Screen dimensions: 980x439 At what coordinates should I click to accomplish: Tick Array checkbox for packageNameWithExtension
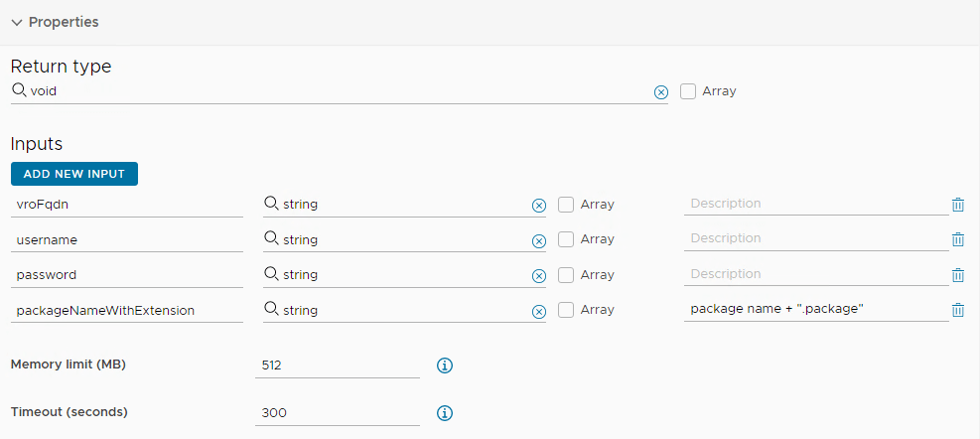(566, 310)
